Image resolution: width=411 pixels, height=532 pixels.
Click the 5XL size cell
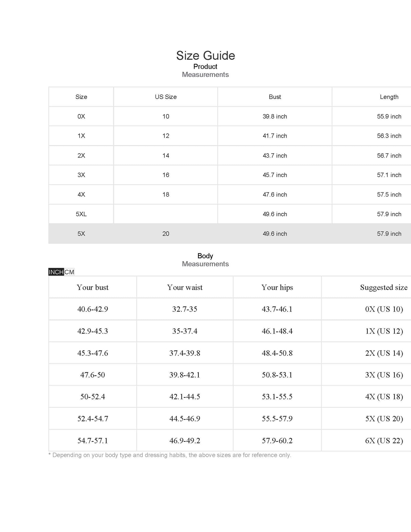(81, 214)
